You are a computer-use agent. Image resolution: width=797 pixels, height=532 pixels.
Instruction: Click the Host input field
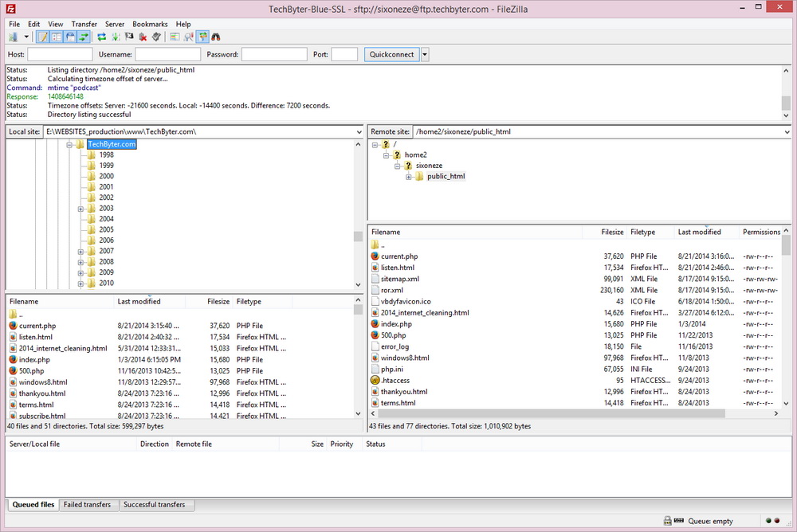[x=60, y=54]
